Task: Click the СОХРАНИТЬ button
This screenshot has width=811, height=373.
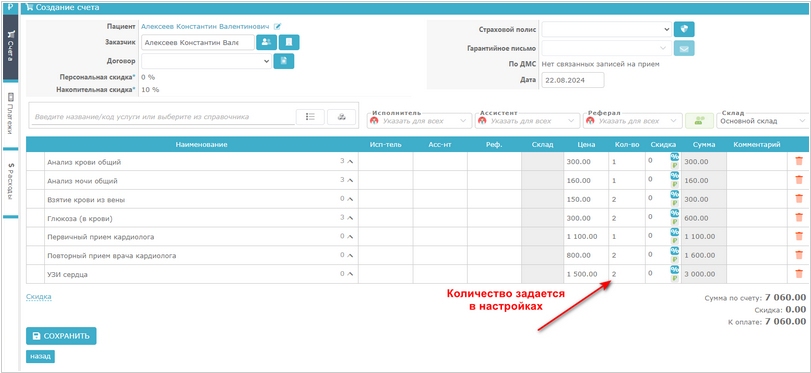Action: tap(61, 336)
